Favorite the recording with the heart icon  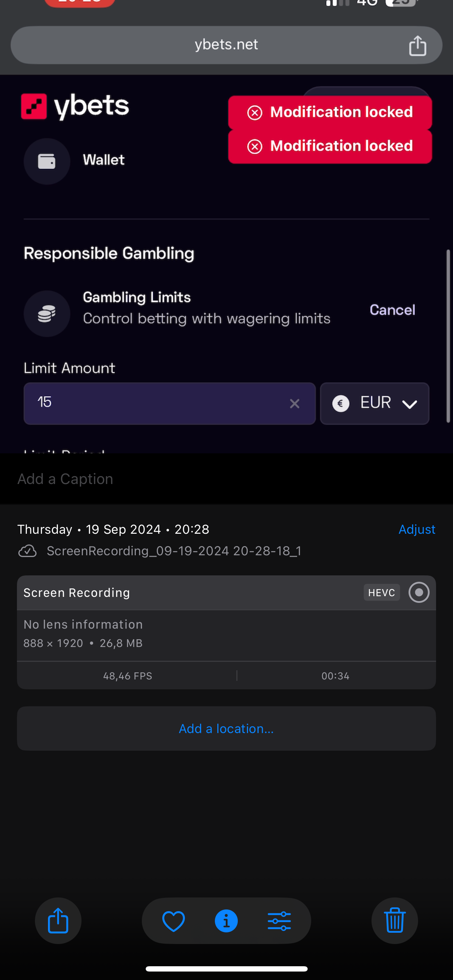[174, 921]
